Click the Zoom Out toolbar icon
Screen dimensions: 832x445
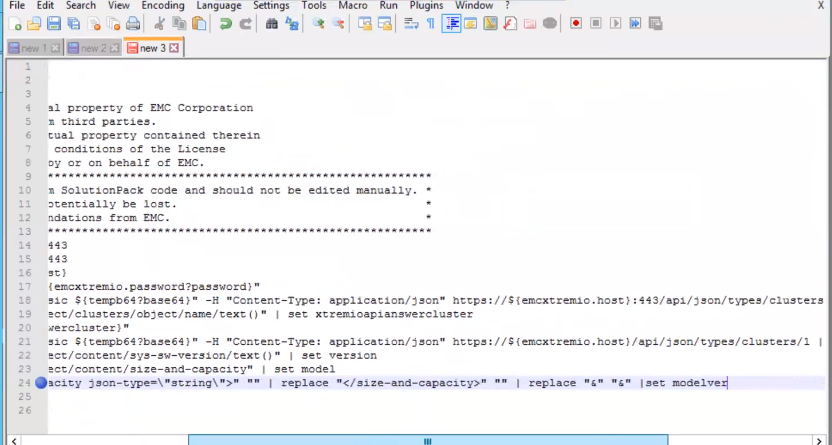tap(338, 24)
